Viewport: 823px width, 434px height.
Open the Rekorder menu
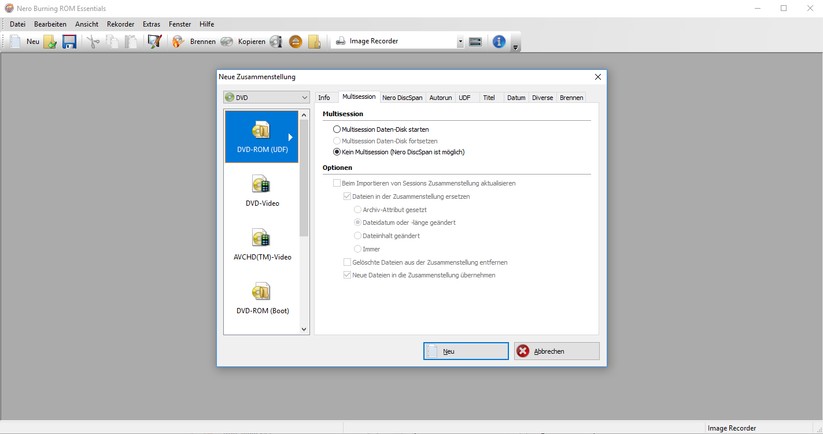point(120,24)
